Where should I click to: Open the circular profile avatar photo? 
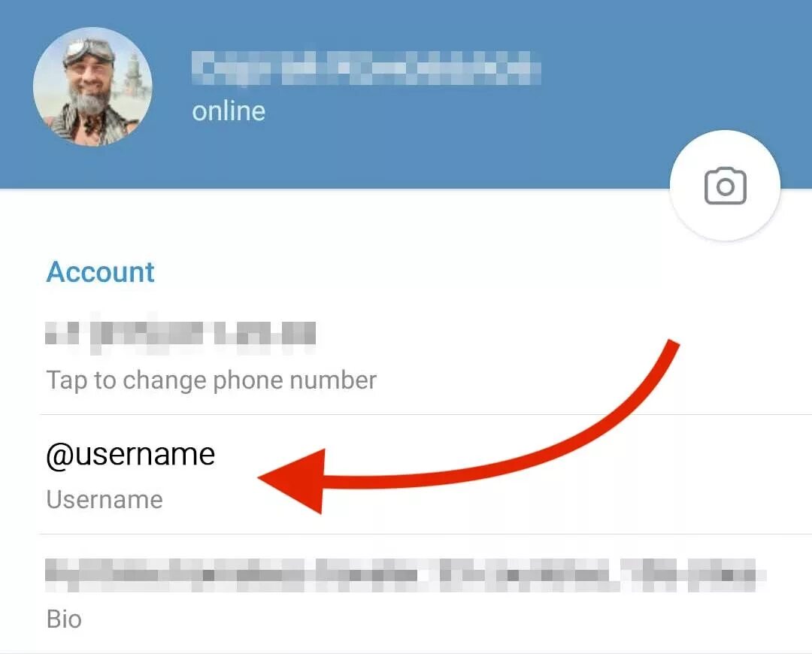[92, 86]
